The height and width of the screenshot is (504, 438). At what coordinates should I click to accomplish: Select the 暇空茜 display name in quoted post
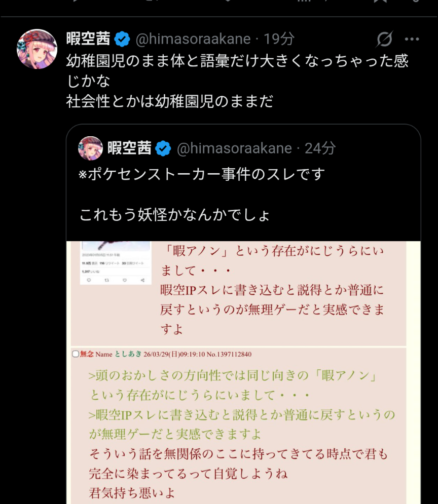click(x=129, y=148)
